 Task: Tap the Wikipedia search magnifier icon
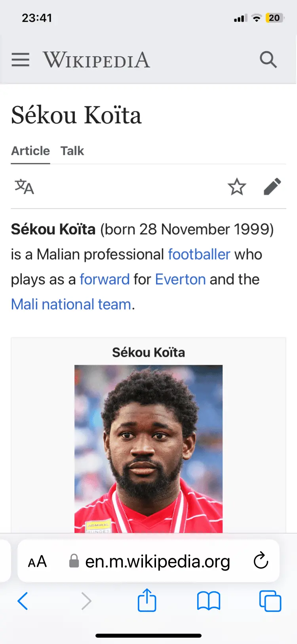[x=268, y=60]
